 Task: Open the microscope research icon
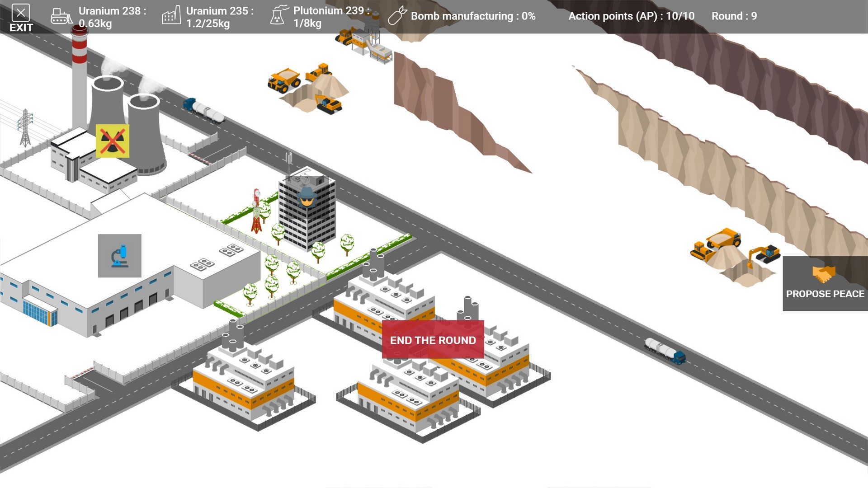pos(119,256)
